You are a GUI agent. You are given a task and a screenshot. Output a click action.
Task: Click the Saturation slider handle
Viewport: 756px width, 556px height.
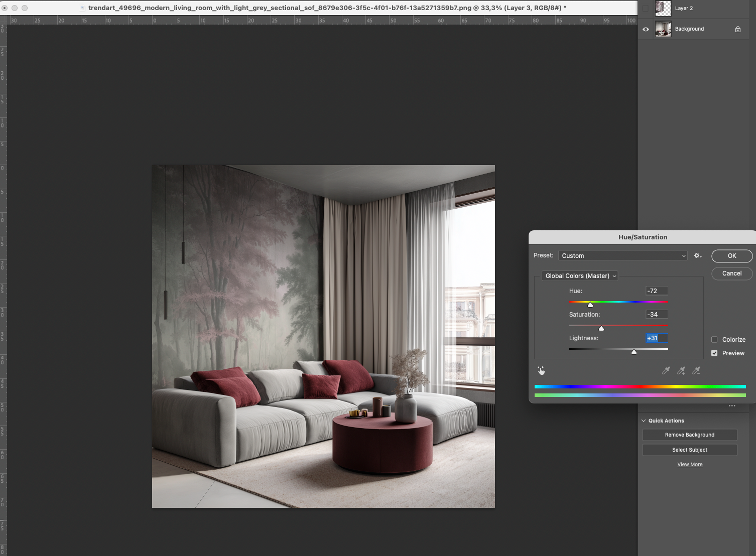coord(601,328)
